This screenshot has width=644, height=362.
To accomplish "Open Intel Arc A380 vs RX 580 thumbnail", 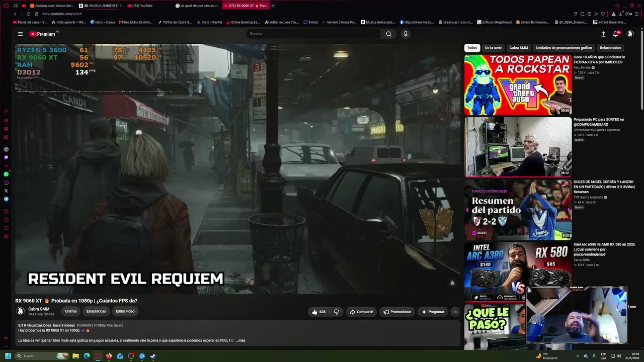I will [x=518, y=271].
